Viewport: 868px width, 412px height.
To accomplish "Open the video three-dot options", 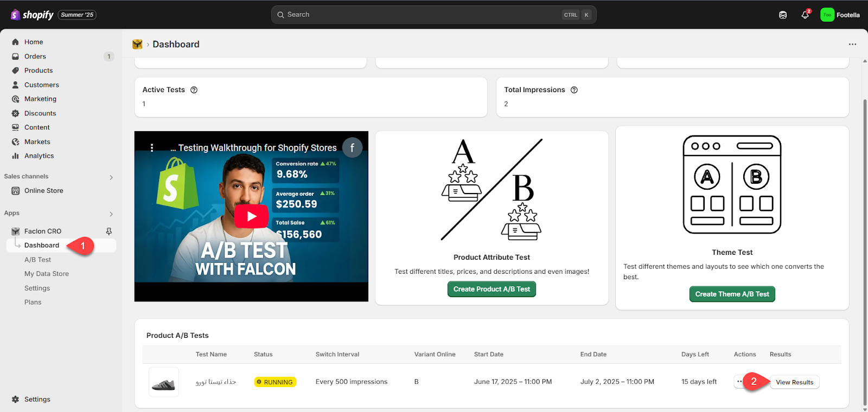I will [152, 147].
